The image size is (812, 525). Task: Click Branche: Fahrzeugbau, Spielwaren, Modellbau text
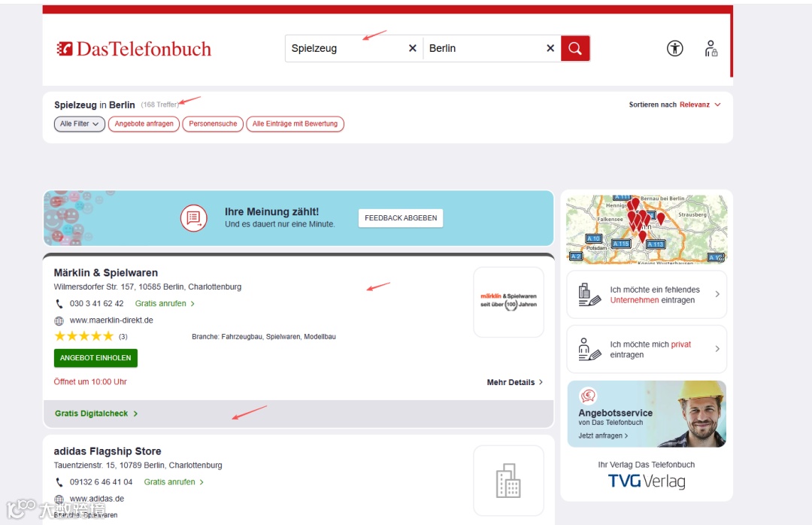[x=264, y=337]
